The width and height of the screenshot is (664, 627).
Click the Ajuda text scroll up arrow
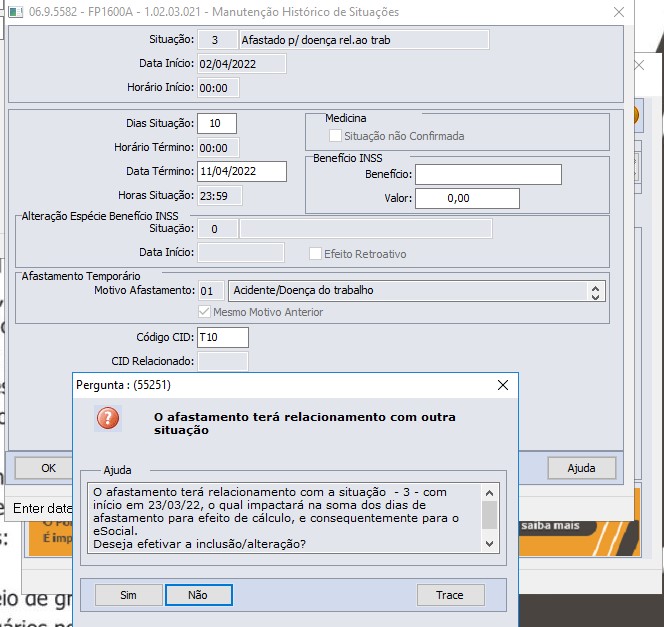(x=490, y=493)
